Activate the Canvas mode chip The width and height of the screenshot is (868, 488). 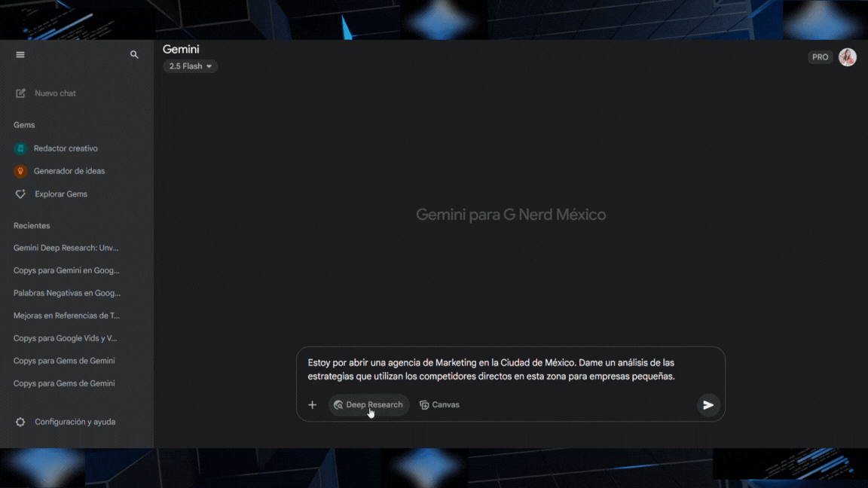click(439, 404)
